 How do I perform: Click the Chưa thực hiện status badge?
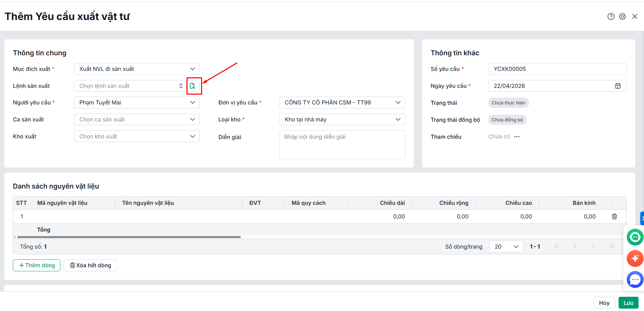tap(508, 103)
